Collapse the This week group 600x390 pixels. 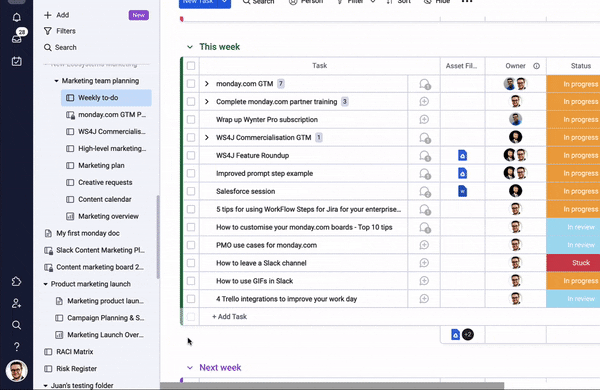point(190,47)
